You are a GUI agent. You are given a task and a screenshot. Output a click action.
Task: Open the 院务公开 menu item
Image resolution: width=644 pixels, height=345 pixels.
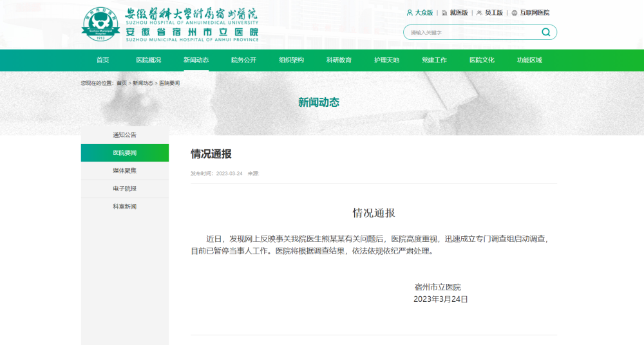[x=243, y=60]
